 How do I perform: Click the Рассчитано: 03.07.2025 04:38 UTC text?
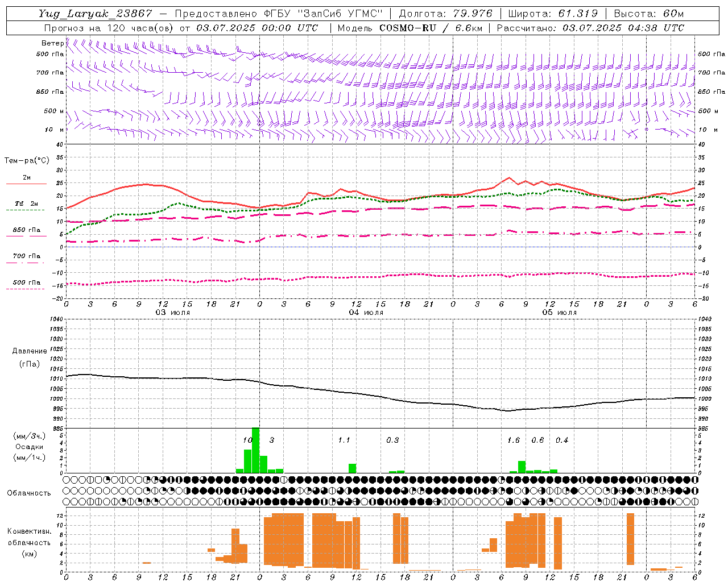(x=590, y=28)
